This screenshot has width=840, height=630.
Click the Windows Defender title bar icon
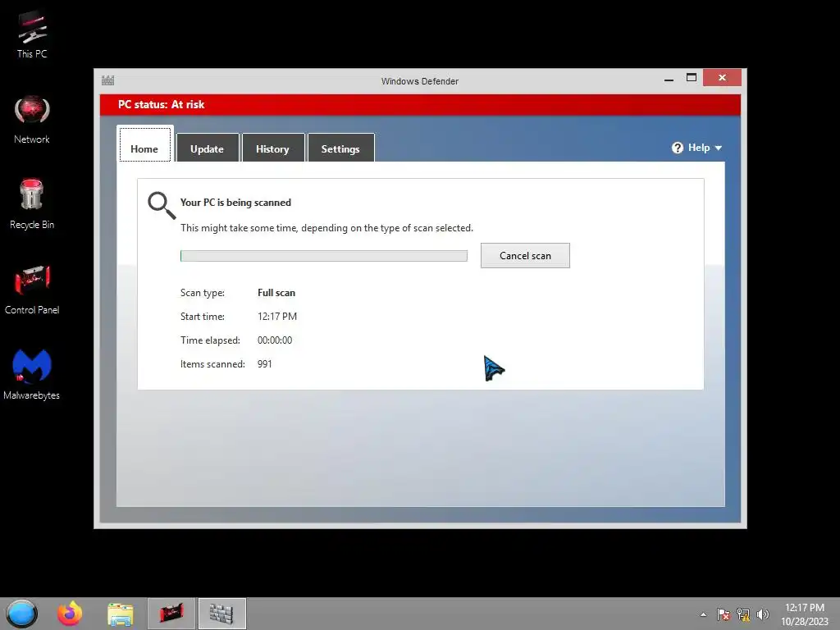pyautogui.click(x=107, y=80)
